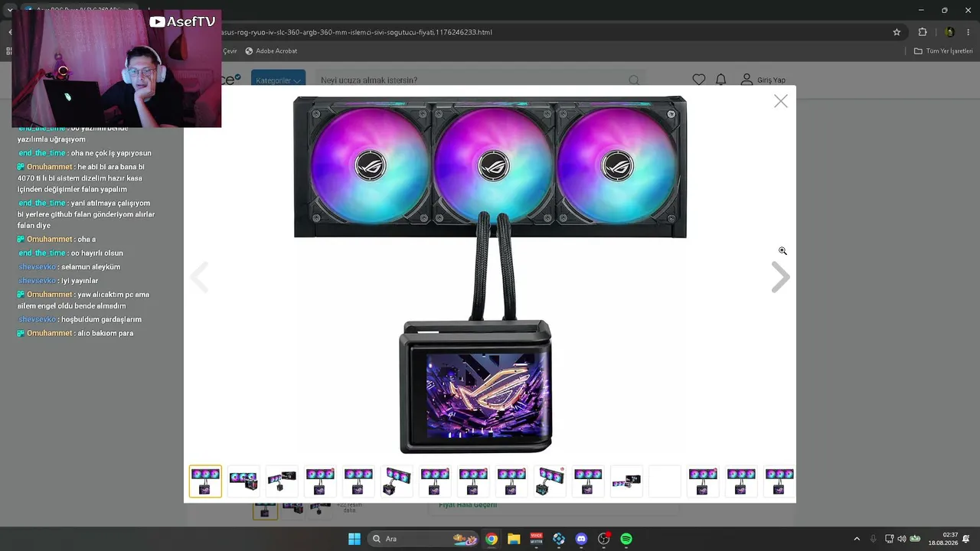The height and width of the screenshot is (551, 980).
Task: Open the Chrome profile avatar
Action: [949, 32]
